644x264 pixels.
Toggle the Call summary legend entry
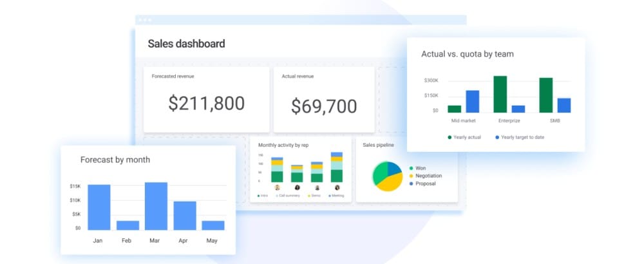(x=288, y=196)
